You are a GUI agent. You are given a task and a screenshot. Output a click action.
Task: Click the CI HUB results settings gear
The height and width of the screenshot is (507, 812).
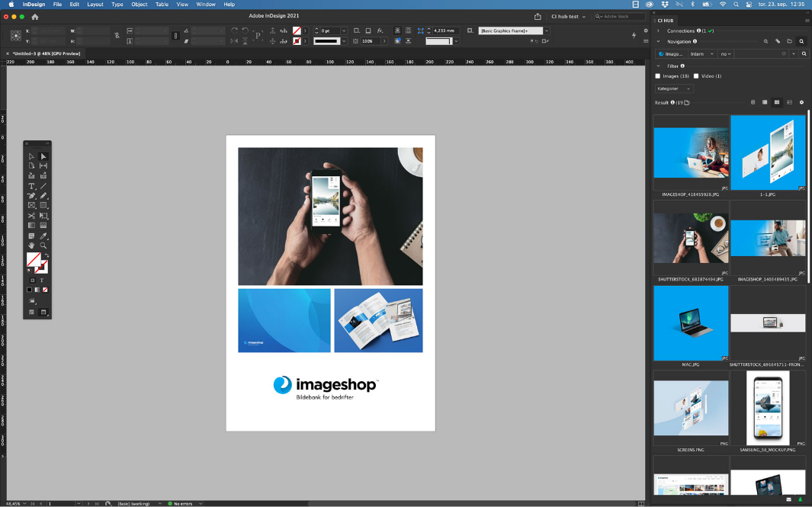(x=801, y=102)
